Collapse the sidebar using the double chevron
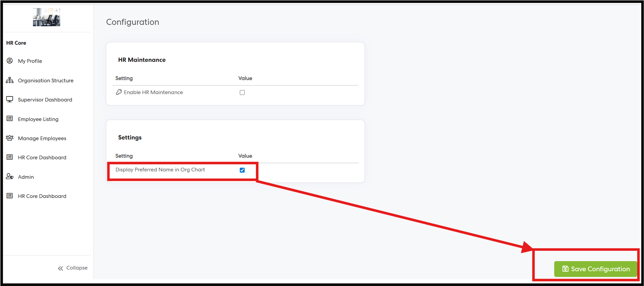The width and height of the screenshot is (644, 286). tap(61, 268)
